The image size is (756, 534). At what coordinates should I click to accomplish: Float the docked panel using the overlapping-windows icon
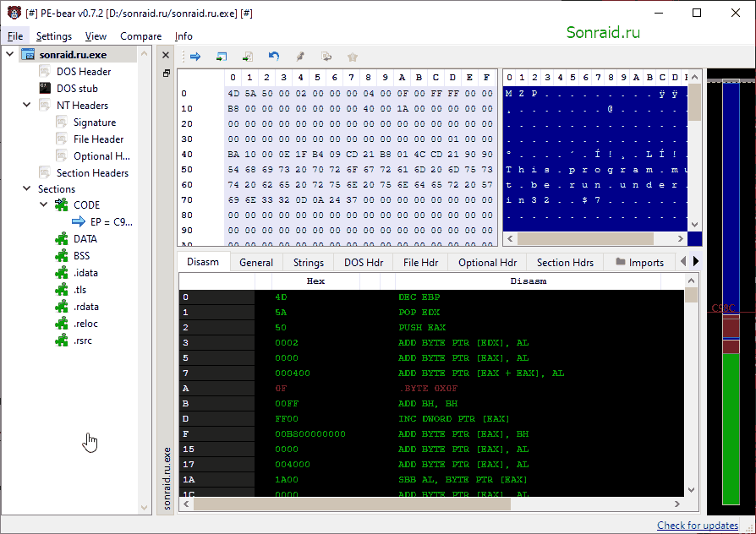click(x=167, y=74)
